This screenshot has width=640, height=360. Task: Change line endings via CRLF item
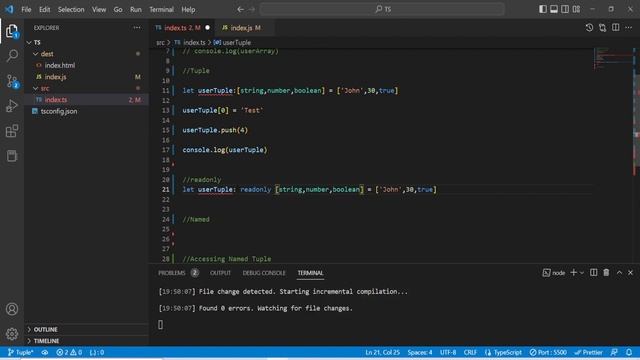(470, 352)
